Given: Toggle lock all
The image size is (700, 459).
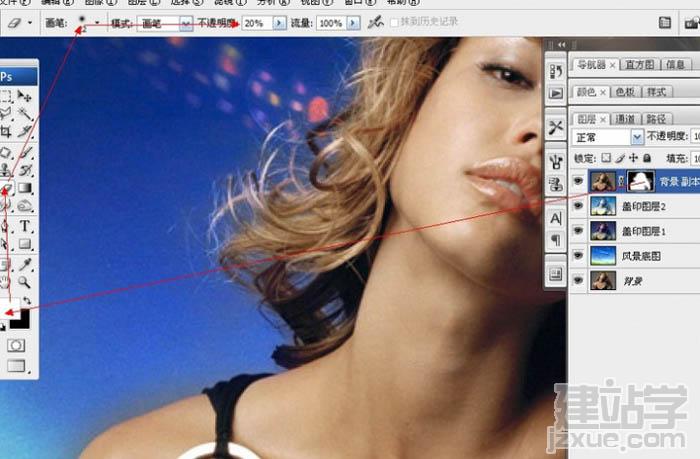Looking at the screenshot, I should pyautogui.click(x=647, y=158).
